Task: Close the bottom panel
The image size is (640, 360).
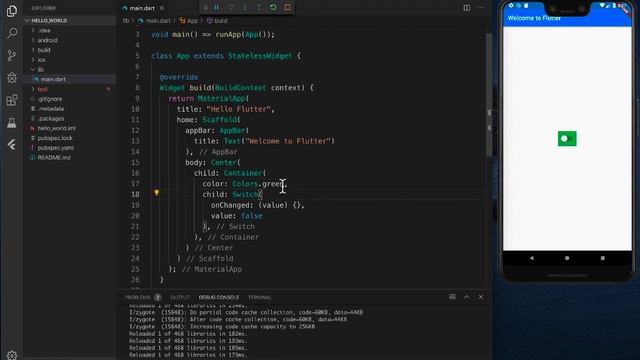Action: coord(481,297)
